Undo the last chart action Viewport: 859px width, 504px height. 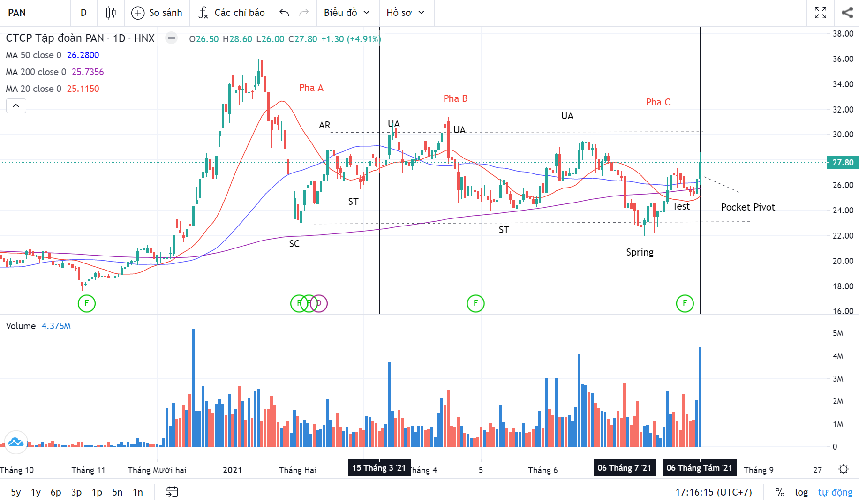click(284, 13)
